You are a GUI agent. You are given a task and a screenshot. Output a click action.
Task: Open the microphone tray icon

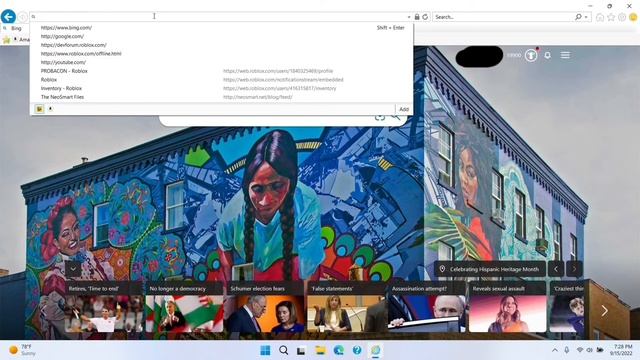coord(567,350)
